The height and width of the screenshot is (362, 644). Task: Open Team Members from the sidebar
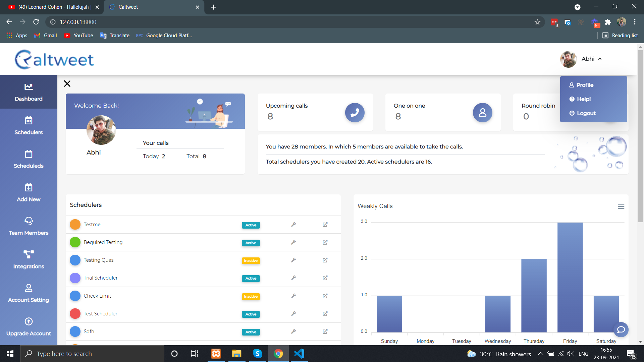pyautogui.click(x=29, y=226)
